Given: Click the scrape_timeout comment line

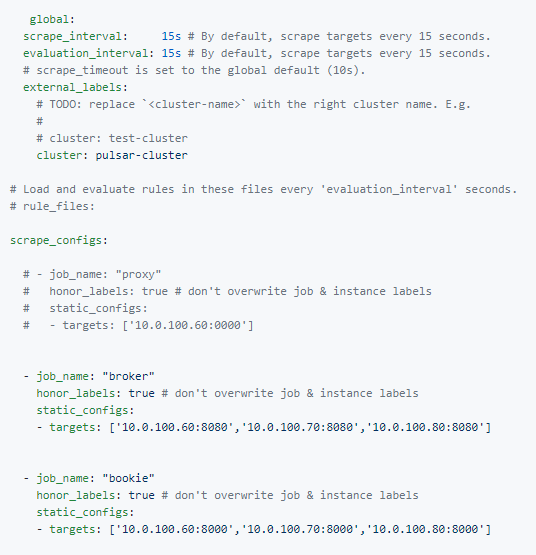Looking at the screenshot, I should 194,70.
